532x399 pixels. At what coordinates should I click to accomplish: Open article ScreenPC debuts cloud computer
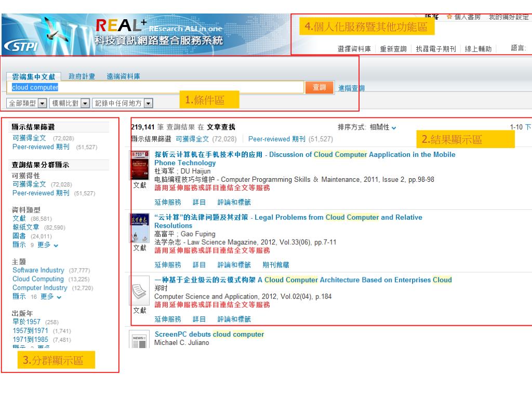pyautogui.click(x=209, y=334)
